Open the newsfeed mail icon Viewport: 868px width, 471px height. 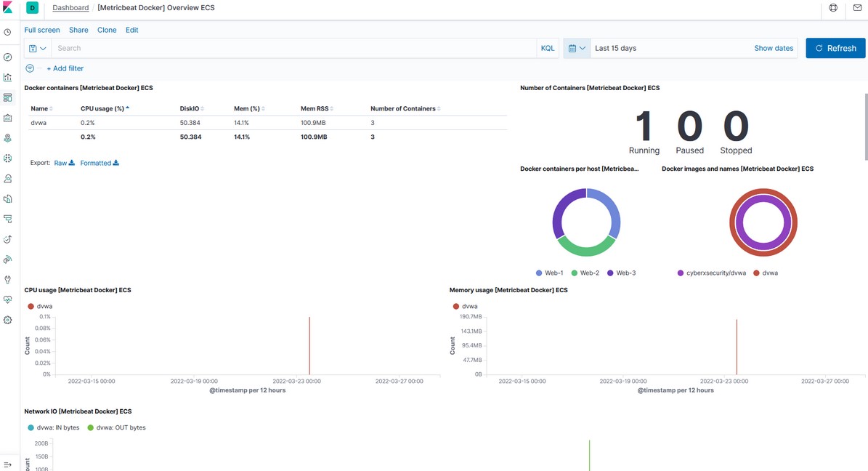pos(857,8)
